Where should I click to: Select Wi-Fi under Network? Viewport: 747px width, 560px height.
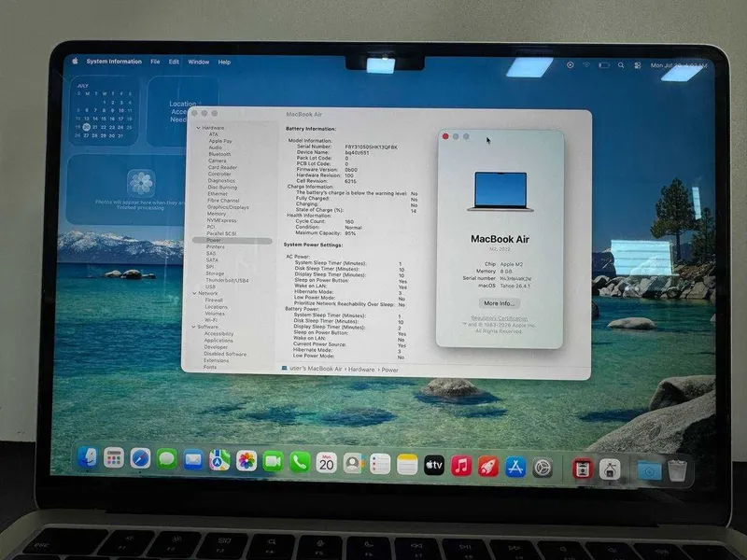coord(211,320)
